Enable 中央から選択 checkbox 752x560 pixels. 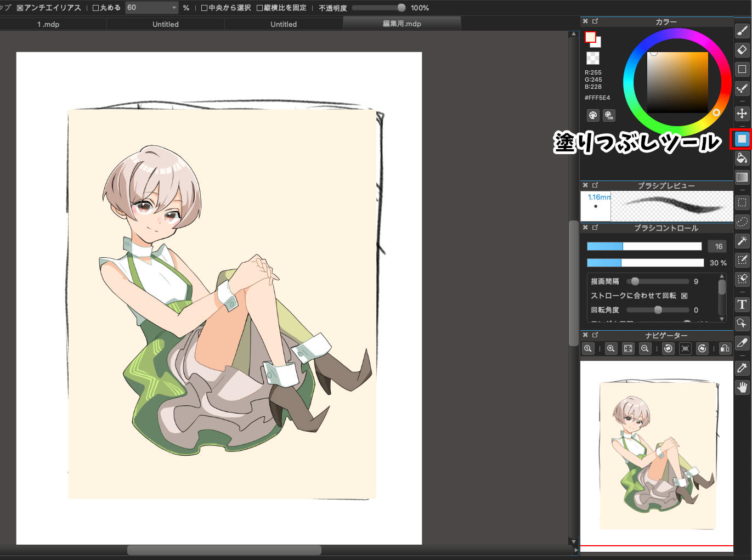click(205, 8)
